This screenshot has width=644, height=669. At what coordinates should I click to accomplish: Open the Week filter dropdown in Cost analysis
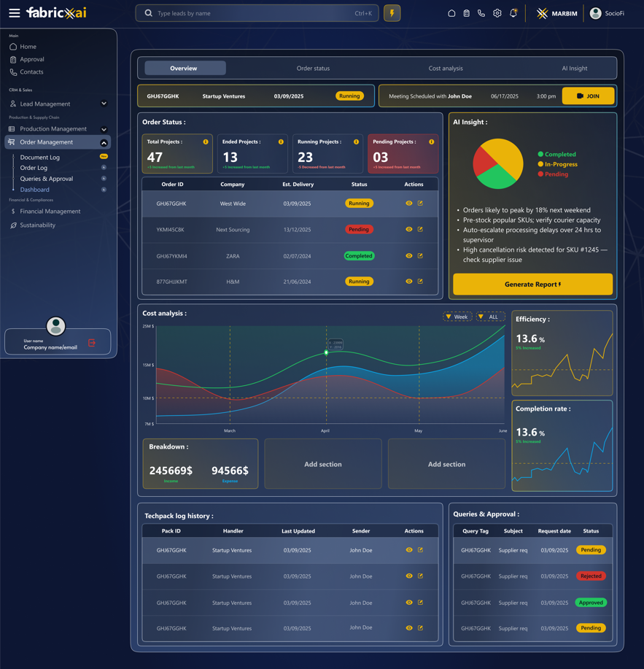(x=457, y=317)
